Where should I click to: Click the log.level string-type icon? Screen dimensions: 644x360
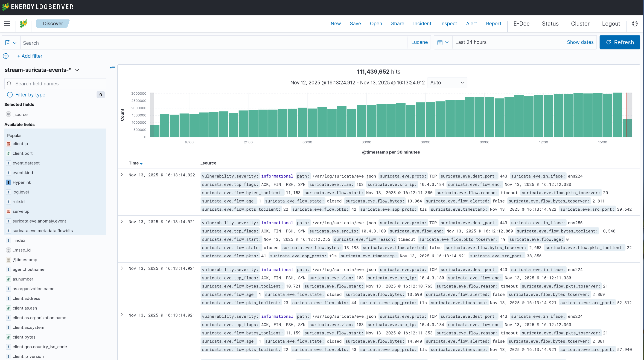pyautogui.click(x=9, y=192)
